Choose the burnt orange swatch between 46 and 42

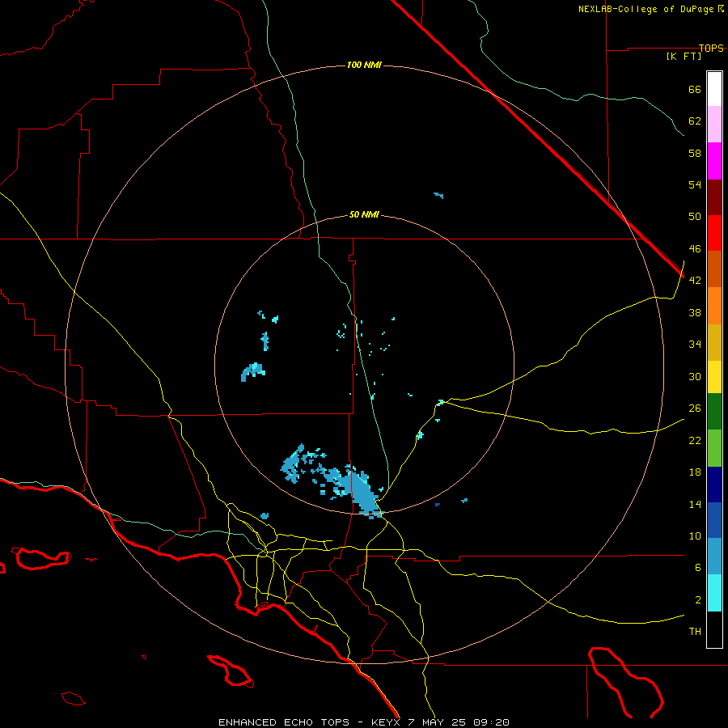[714, 269]
